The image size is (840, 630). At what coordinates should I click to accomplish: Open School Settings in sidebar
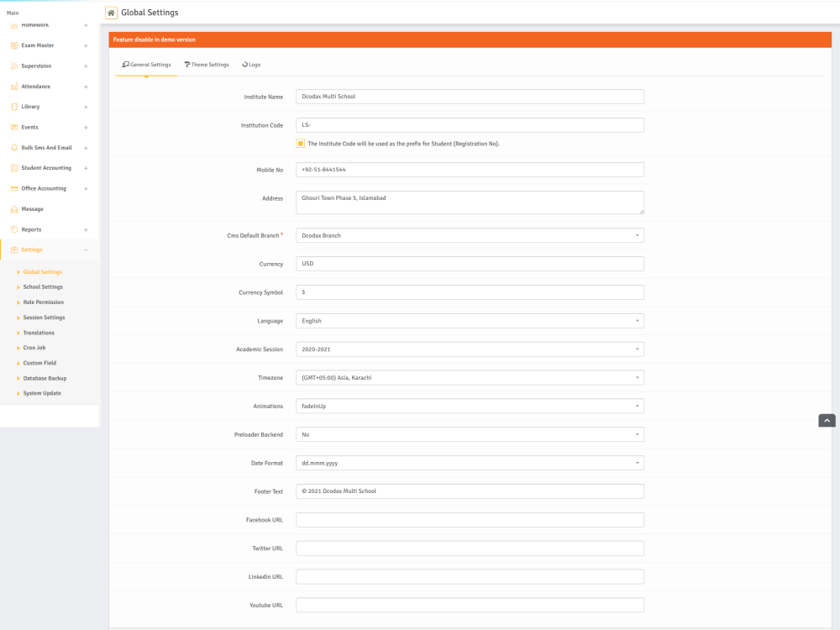[x=43, y=286]
